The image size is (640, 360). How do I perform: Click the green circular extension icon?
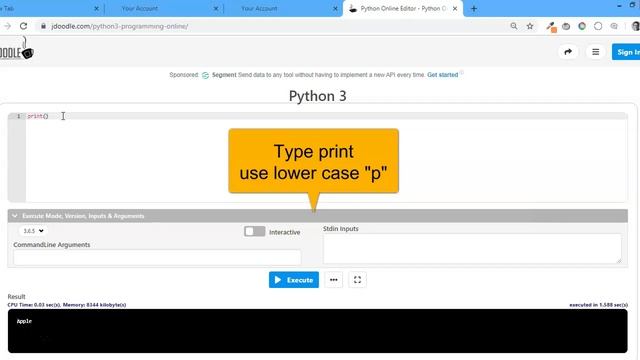point(582,26)
